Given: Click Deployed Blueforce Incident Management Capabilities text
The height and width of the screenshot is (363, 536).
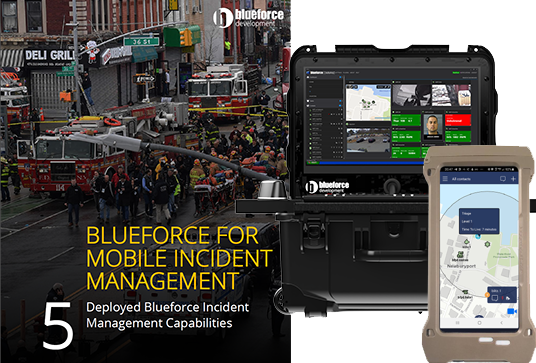Looking at the screenshot, I should point(168,315).
